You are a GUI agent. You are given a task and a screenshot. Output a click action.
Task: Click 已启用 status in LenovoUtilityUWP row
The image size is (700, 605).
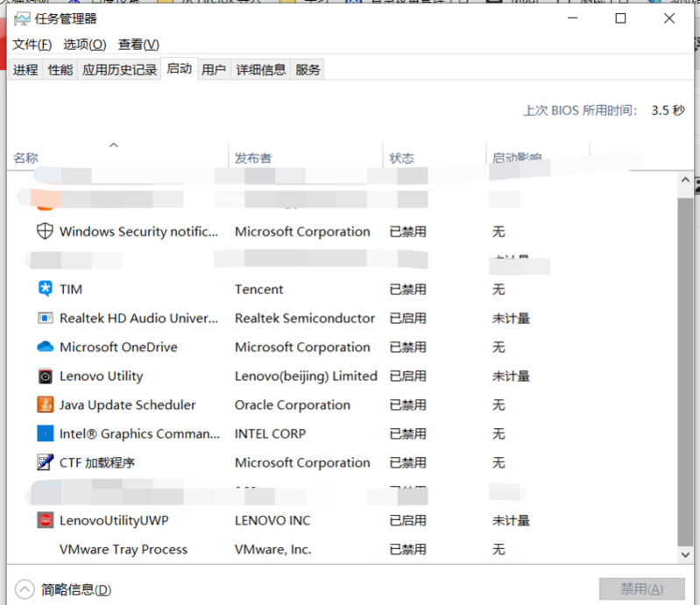[407, 520]
